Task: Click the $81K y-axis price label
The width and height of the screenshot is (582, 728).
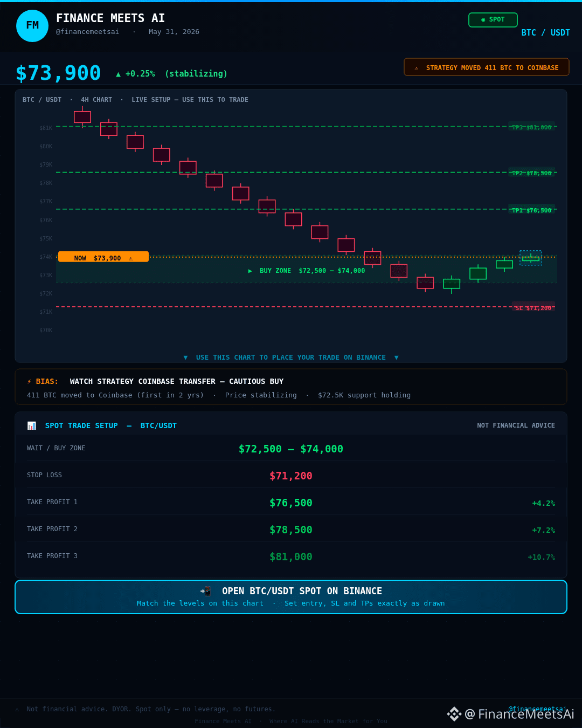Action: [46, 128]
